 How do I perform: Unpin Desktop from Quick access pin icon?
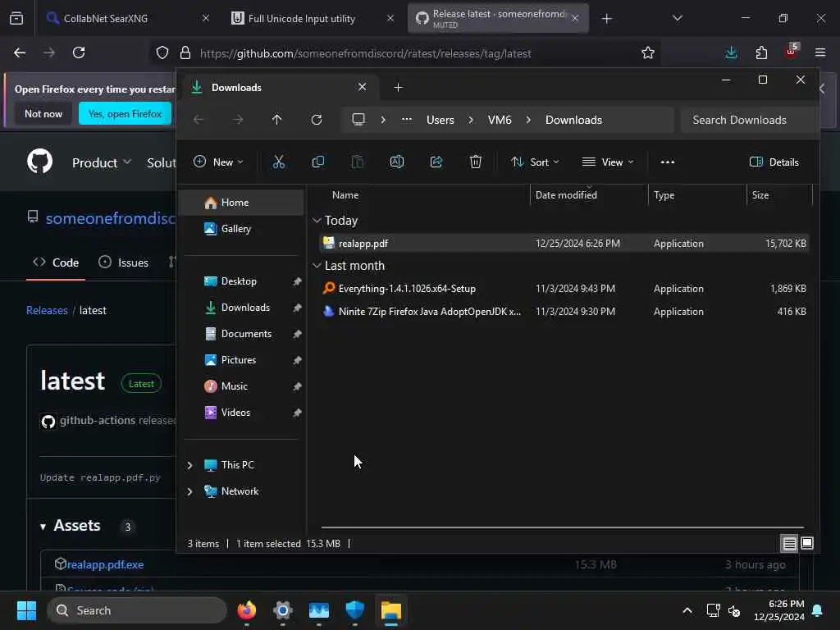coord(297,281)
